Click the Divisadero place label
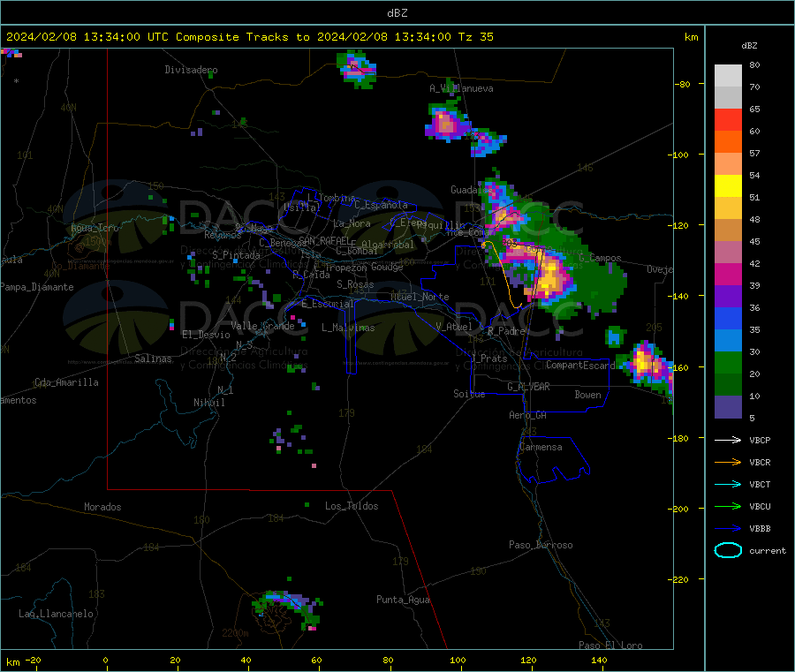795x672 pixels. click(191, 70)
